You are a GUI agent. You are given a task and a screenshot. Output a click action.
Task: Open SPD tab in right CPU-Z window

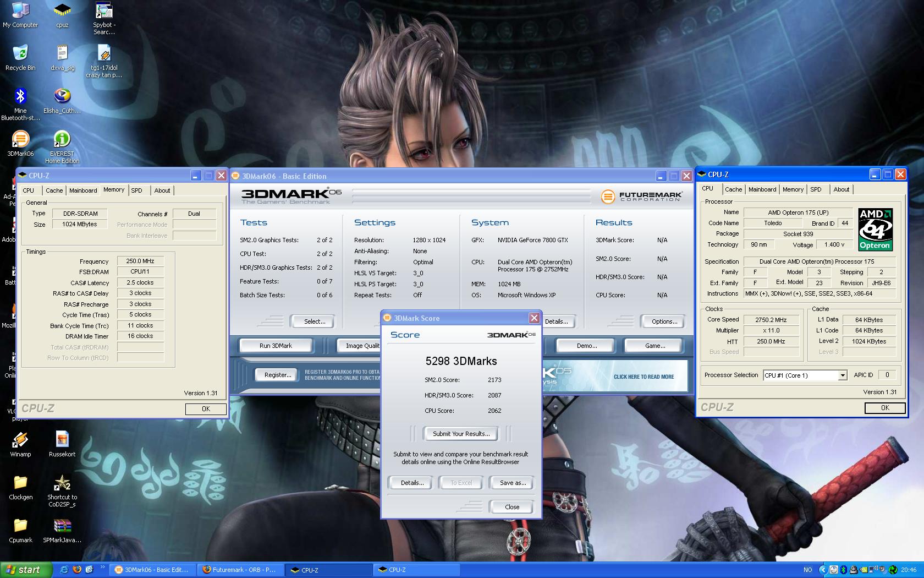pyautogui.click(x=816, y=189)
